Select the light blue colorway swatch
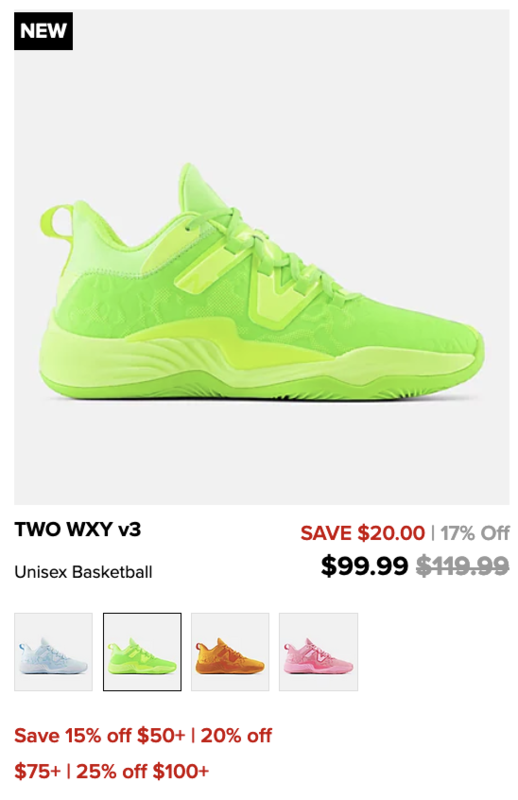 pyautogui.click(x=54, y=652)
